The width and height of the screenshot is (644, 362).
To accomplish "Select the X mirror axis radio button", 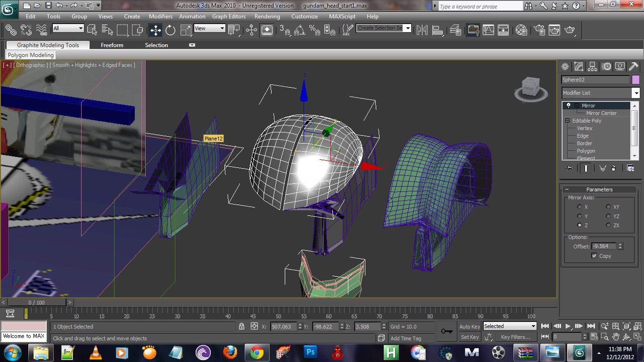I will (579, 207).
